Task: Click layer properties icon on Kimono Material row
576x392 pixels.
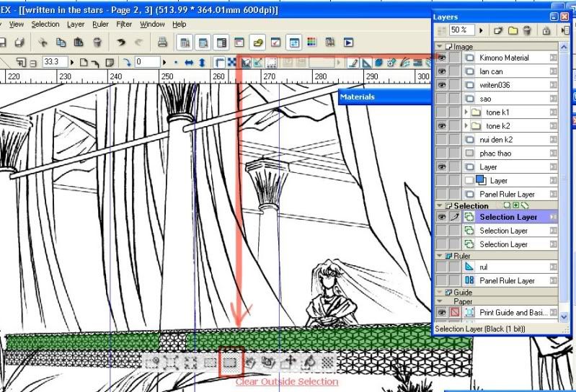Action: [553, 58]
